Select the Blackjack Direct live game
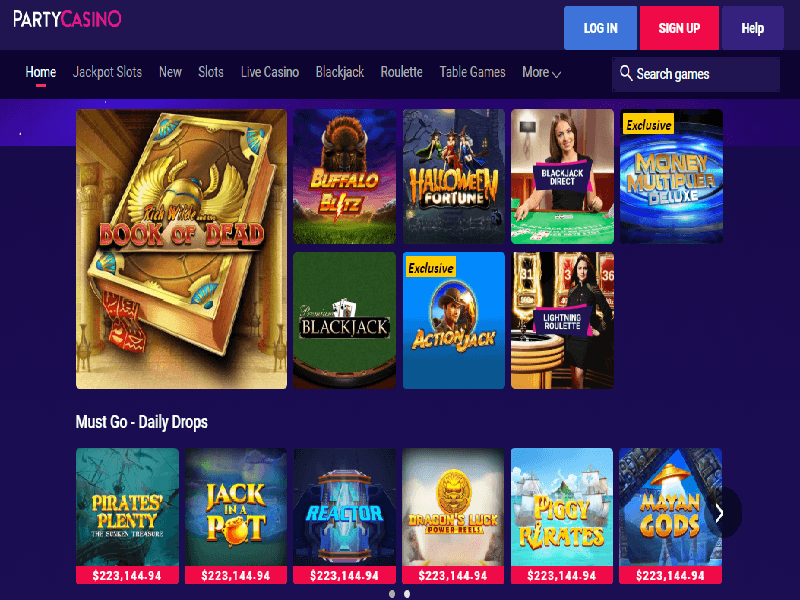The width and height of the screenshot is (800, 600). pos(562,176)
